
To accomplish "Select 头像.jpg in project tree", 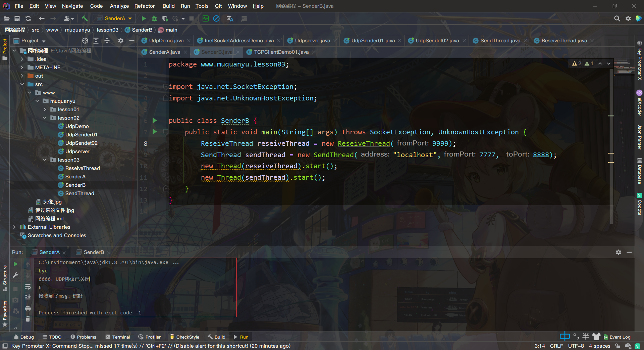I will coord(52,202).
